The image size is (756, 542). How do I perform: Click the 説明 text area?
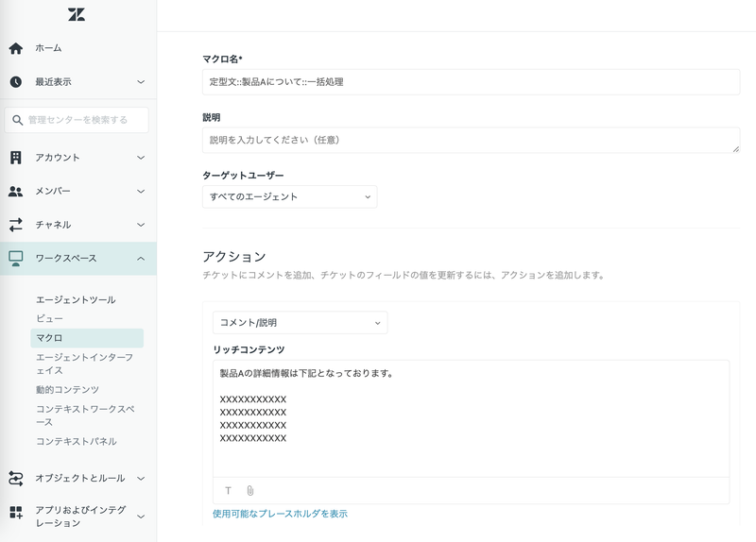tap(471, 140)
